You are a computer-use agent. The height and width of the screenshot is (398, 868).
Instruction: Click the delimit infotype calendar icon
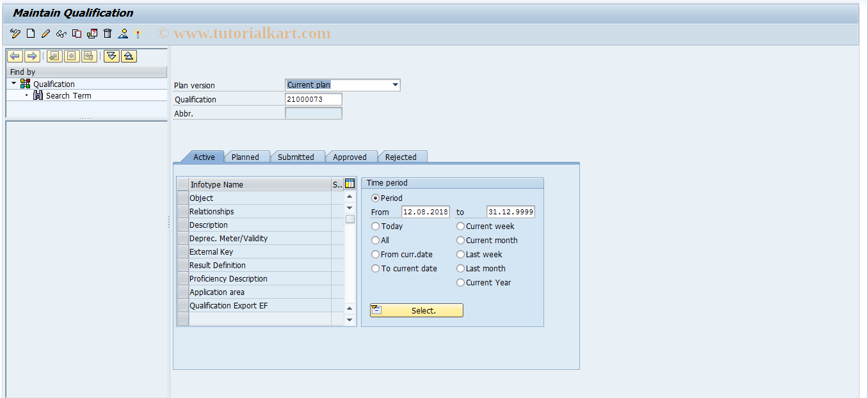(92, 33)
